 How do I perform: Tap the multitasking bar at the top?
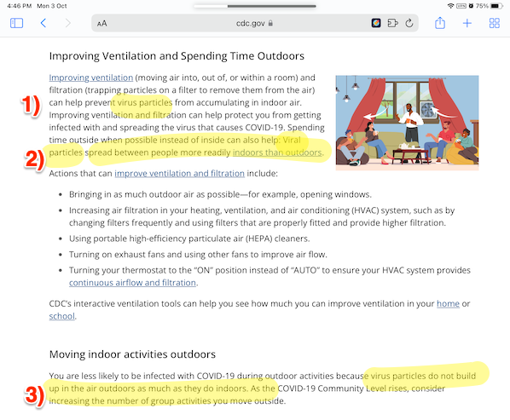(x=255, y=6)
